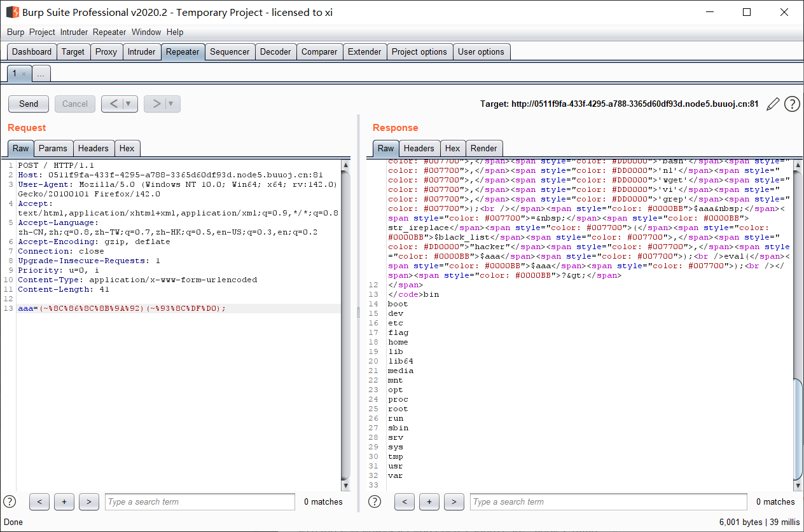
Task: Click response search help icon
Action: (375, 501)
